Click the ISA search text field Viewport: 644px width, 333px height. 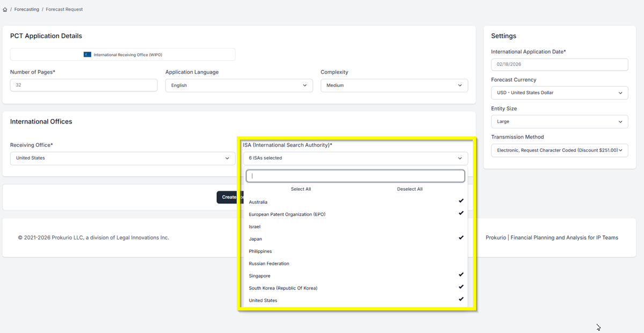coord(355,176)
